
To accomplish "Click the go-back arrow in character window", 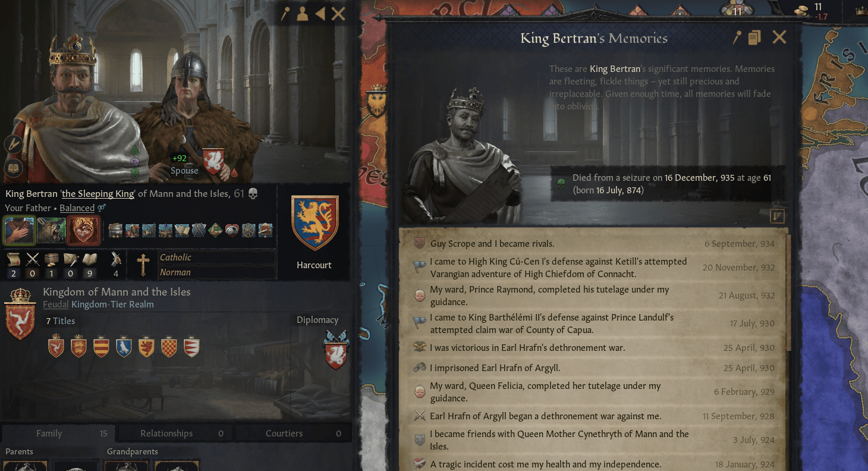I will (x=320, y=14).
